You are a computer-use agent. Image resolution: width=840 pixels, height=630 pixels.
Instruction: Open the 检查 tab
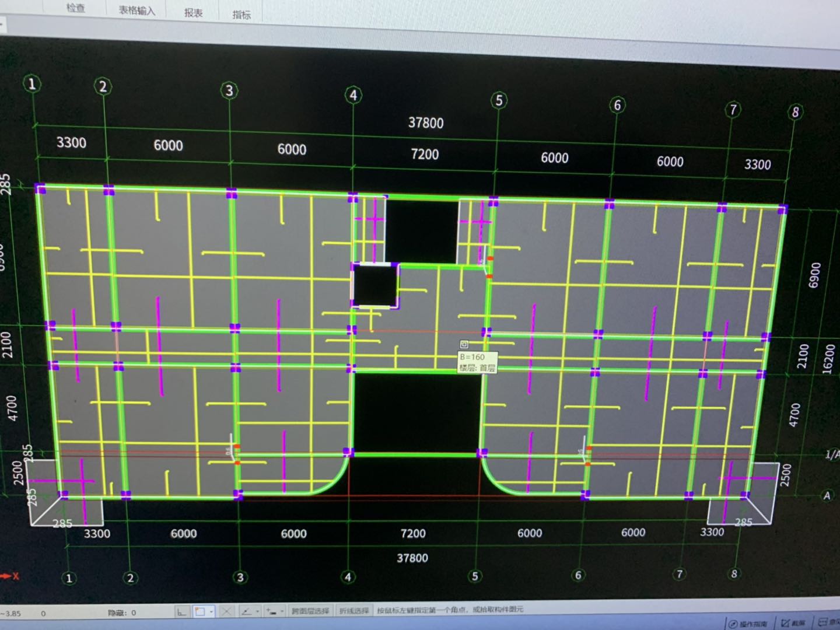75,8
